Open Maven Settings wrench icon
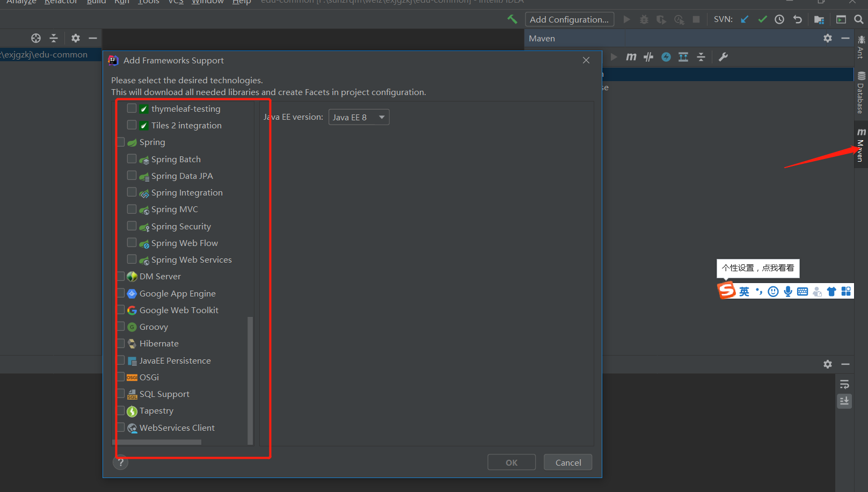Image resolution: width=868 pixels, height=492 pixels. tap(723, 57)
